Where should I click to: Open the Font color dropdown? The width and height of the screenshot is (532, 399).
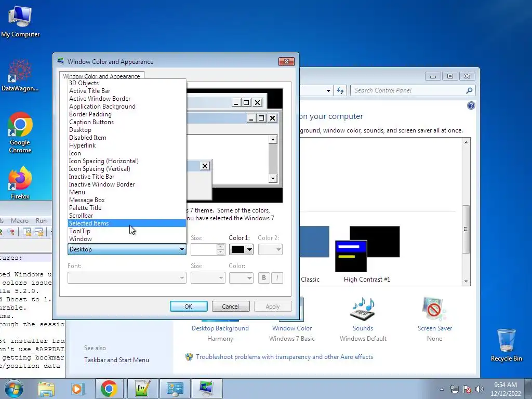pyautogui.click(x=241, y=278)
